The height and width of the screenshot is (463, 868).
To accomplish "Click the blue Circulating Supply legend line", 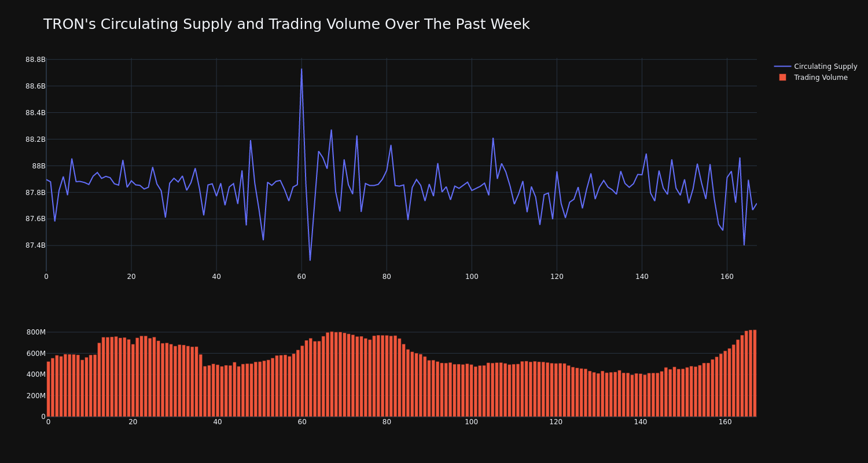I will click(x=782, y=67).
